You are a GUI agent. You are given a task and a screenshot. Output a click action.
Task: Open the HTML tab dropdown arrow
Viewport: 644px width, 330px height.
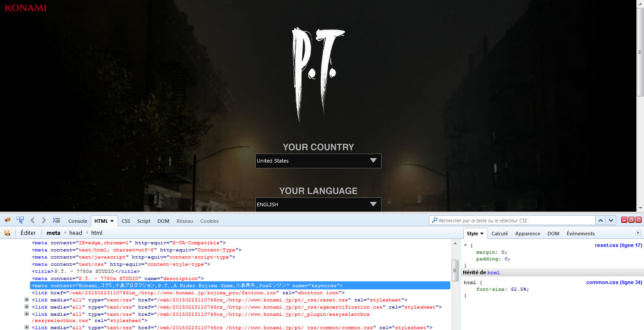112,221
